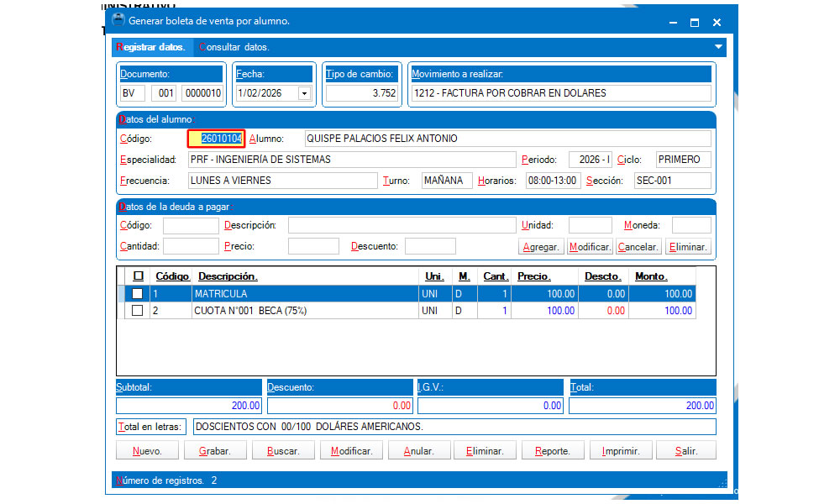Select the CUOTA N°001 BECA (75%) cell
This screenshot has height=504, width=840.
tap(305, 310)
